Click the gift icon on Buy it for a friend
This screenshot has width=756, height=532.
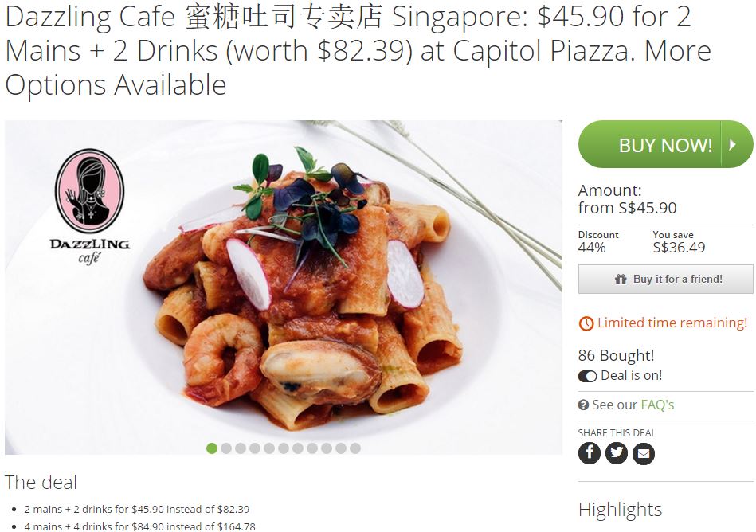click(621, 279)
